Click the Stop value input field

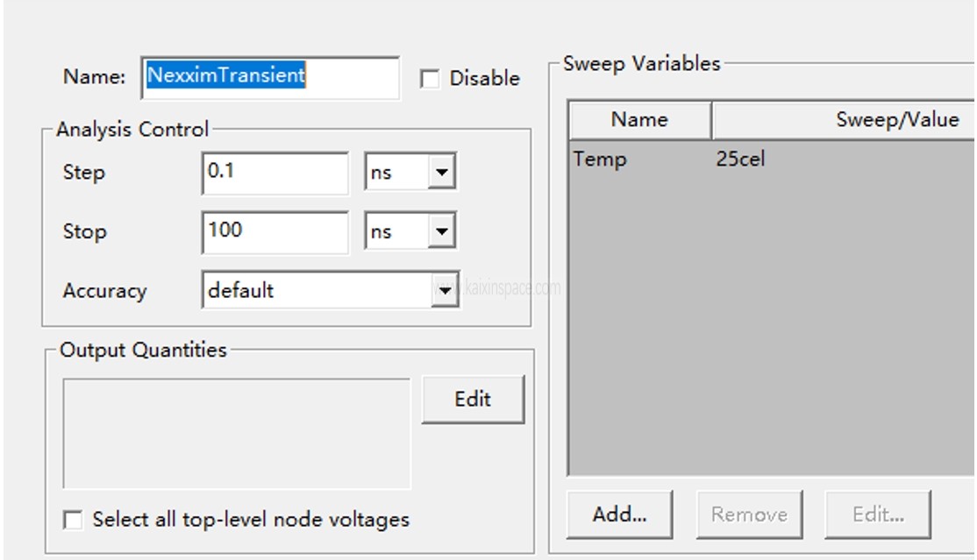[x=275, y=232]
